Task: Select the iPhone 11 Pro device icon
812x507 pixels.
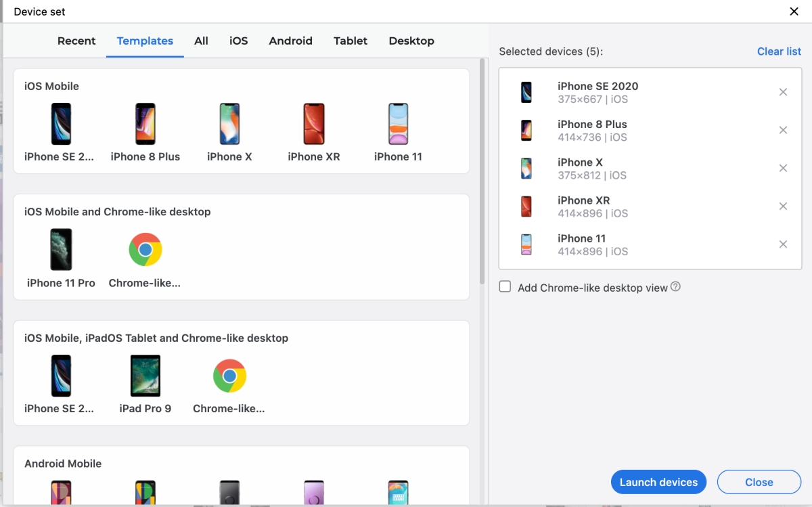Action: (x=61, y=249)
